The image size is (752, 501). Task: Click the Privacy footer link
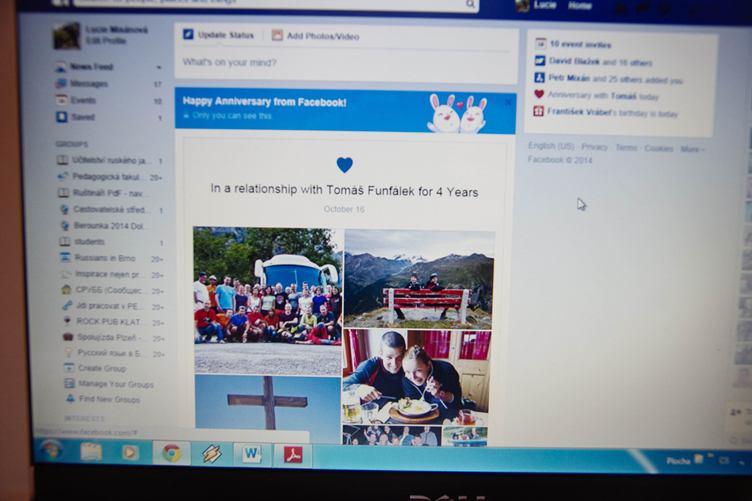click(x=594, y=147)
